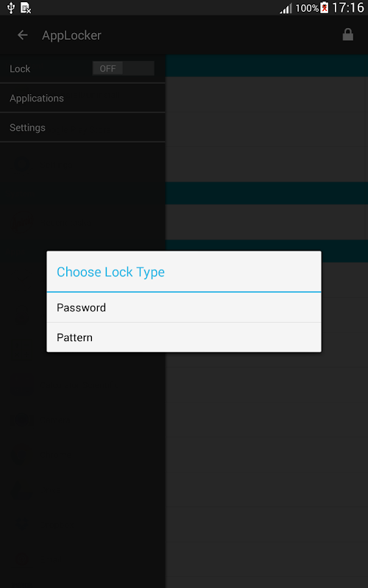This screenshot has width=368, height=588.
Task: Choose Pattern as lock type
Action: pos(184,337)
